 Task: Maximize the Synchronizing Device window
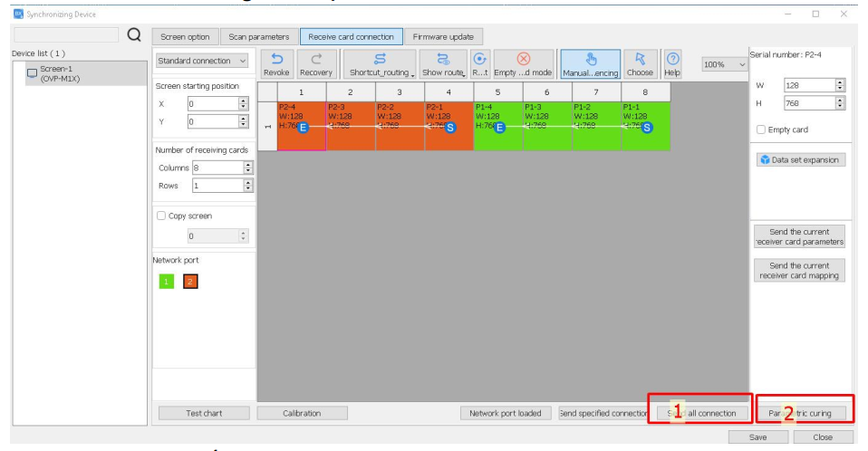pyautogui.click(x=815, y=14)
